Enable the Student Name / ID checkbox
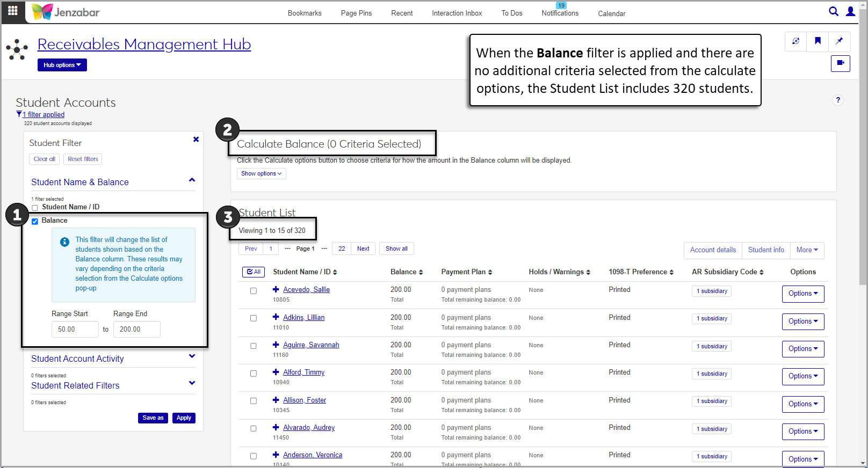 [x=35, y=208]
